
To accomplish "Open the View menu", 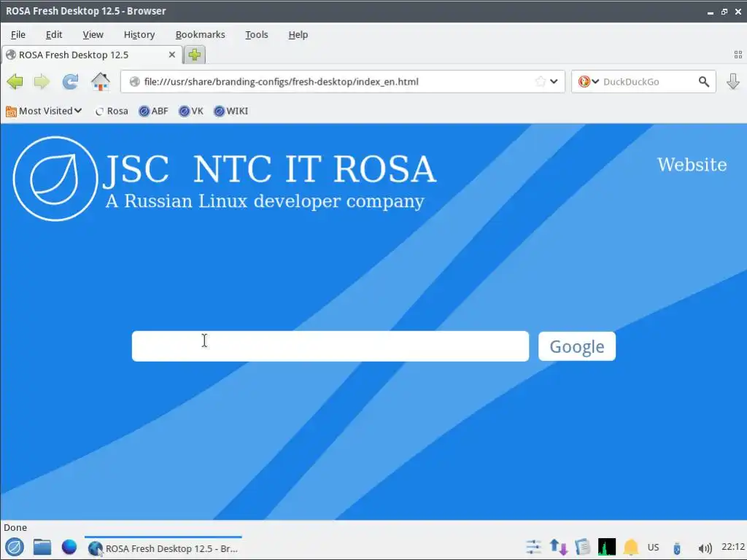I will pyautogui.click(x=93, y=35).
